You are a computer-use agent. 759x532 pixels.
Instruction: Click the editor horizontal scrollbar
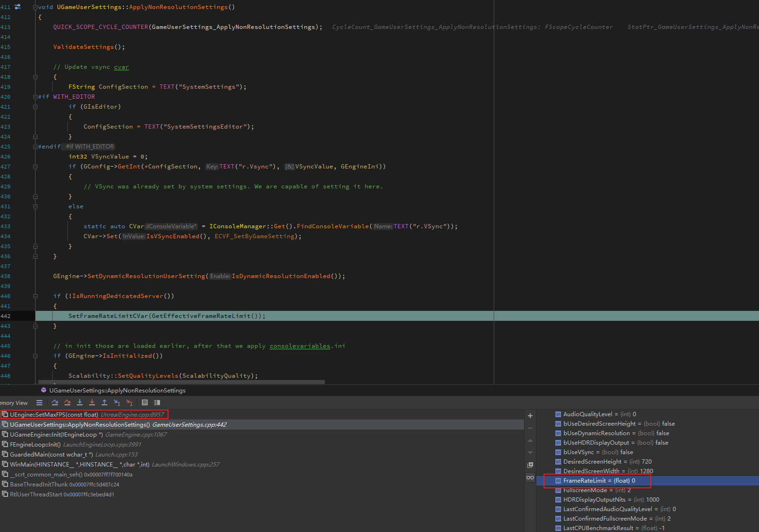[181, 382]
